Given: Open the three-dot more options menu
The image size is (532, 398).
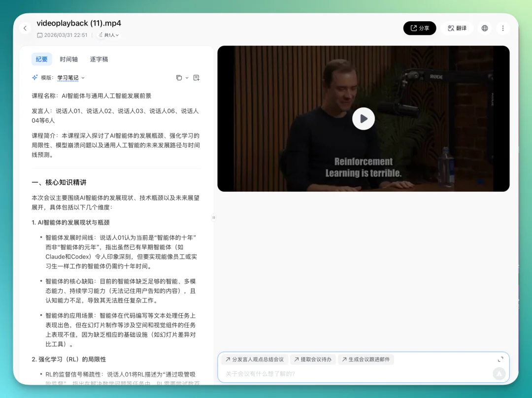Looking at the screenshot, I should (502, 28).
